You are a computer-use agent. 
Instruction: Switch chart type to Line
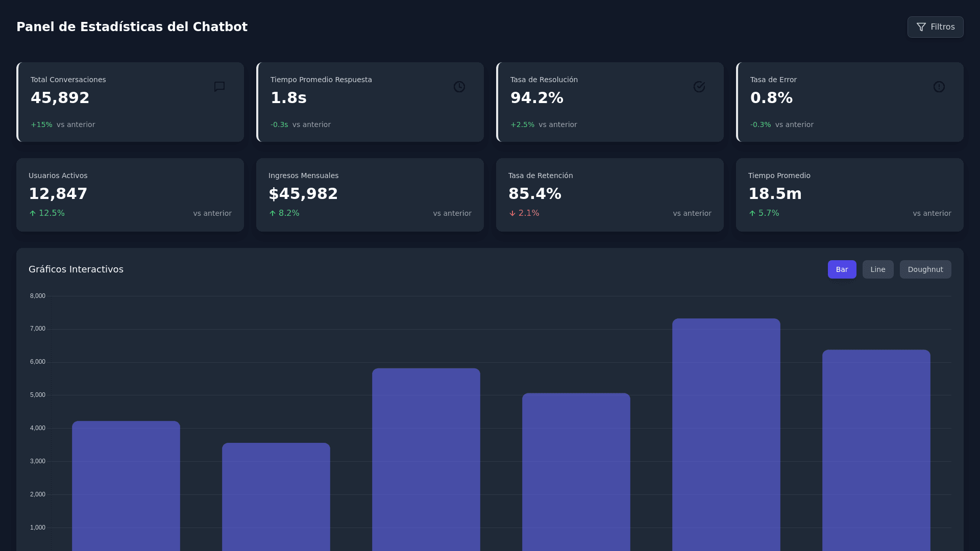pyautogui.click(x=877, y=269)
